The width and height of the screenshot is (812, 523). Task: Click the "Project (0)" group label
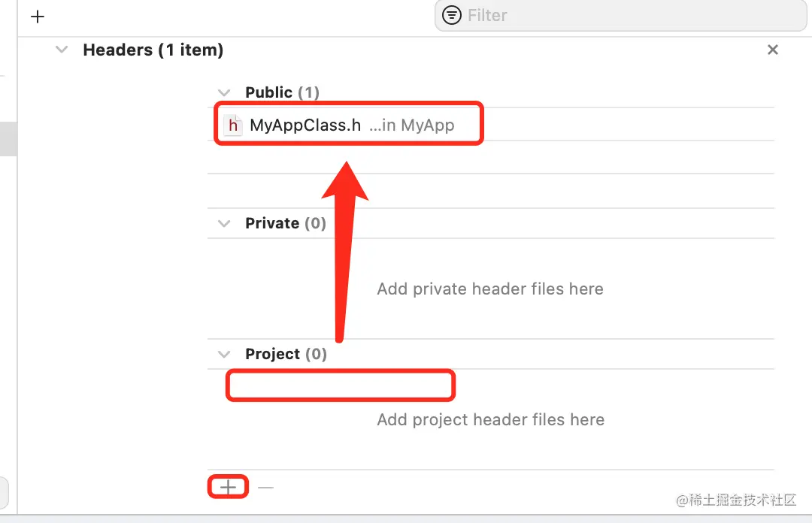(x=286, y=354)
